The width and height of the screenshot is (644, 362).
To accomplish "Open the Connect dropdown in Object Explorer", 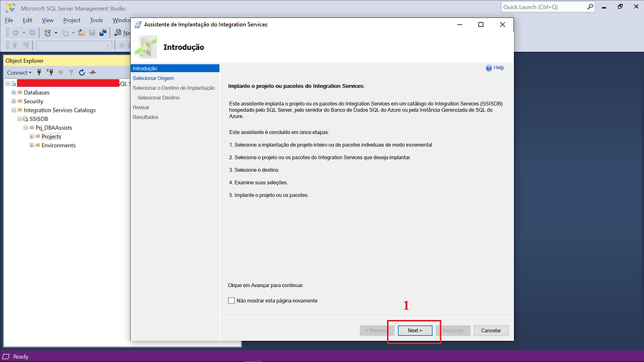I will point(19,73).
